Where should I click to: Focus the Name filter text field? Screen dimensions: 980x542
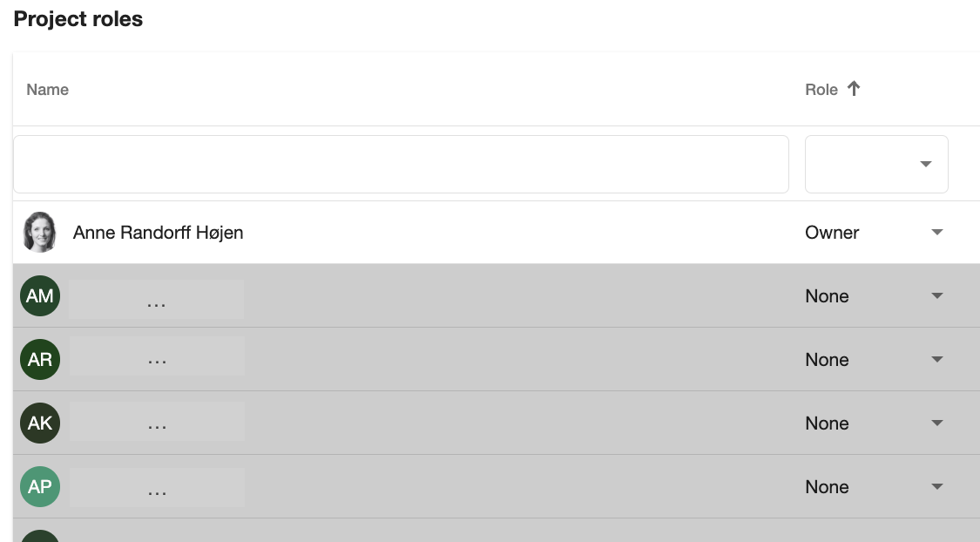[401, 164]
